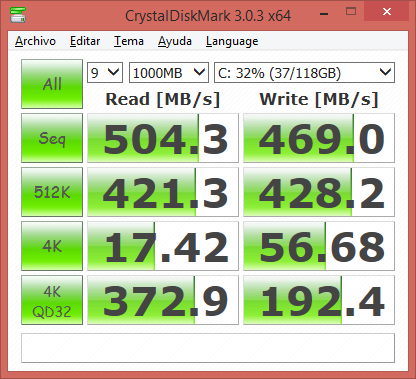The width and height of the screenshot is (416, 379).
Task: Open the Tema menu
Action: click(x=129, y=41)
